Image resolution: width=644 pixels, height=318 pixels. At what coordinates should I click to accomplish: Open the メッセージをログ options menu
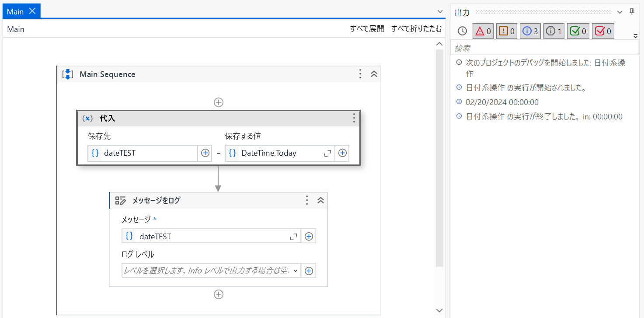pyautogui.click(x=307, y=200)
